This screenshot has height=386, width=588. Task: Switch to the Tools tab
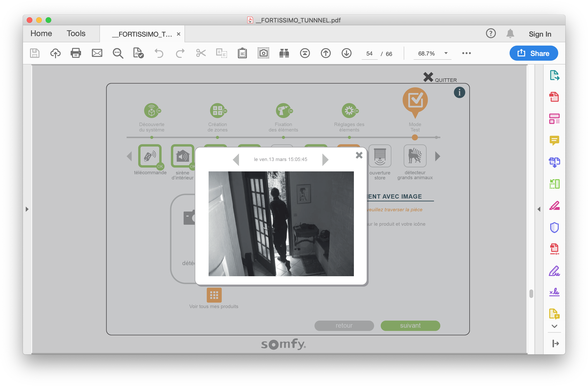[x=76, y=34]
